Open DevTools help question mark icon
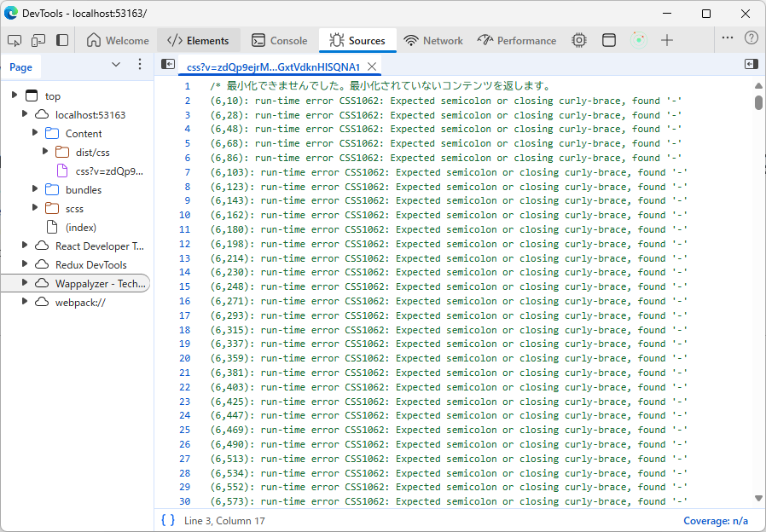Image resolution: width=766 pixels, height=532 pixels. tap(751, 38)
